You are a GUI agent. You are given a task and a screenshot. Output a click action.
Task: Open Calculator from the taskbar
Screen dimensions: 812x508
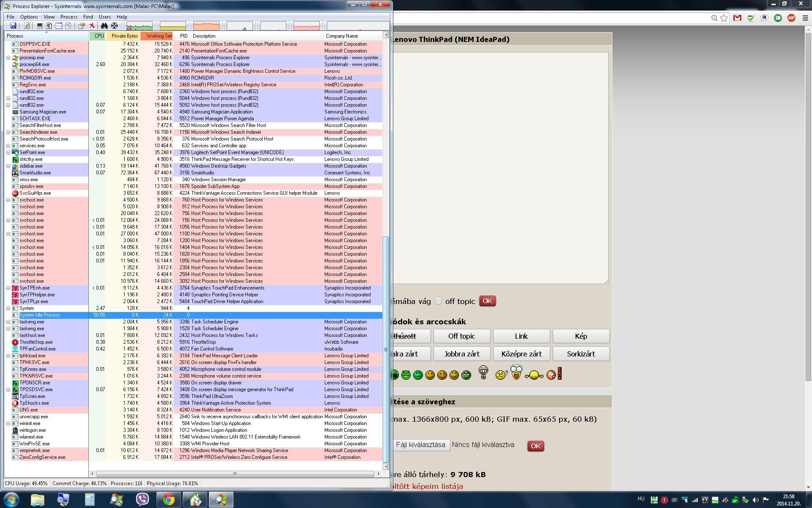[90, 500]
